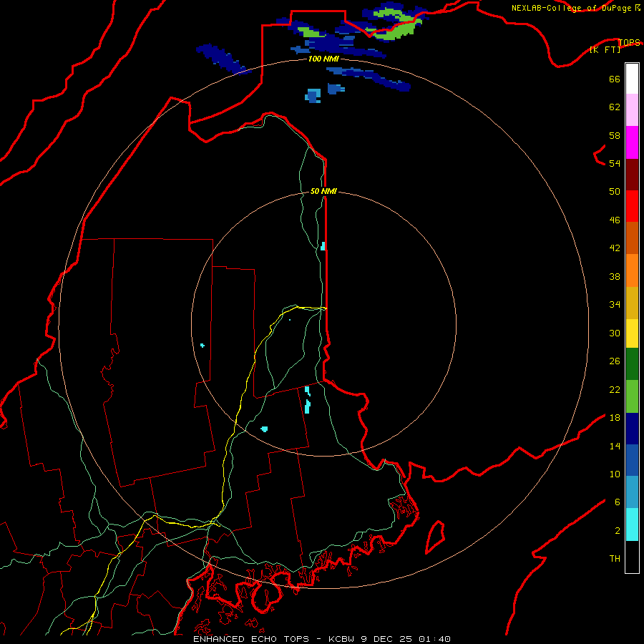
Task: Click the black TH swatch at legend bottom
Action: [x=632, y=557]
